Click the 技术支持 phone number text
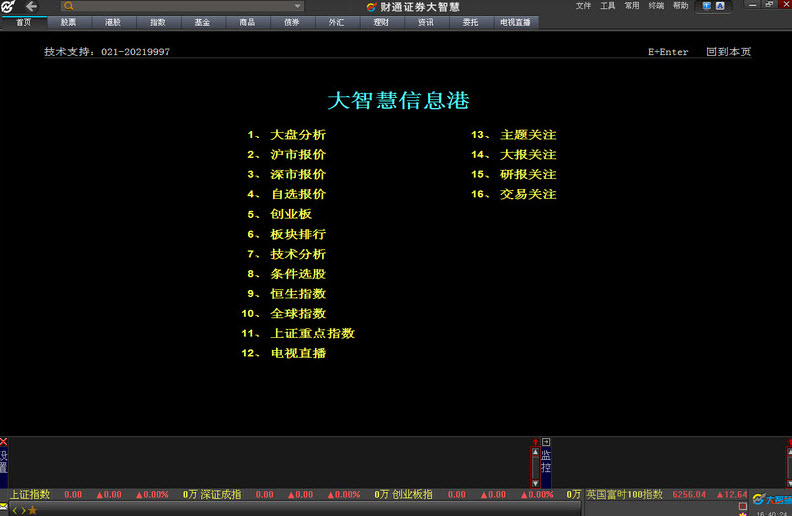Viewport: 792px width, 516px height. click(135, 51)
